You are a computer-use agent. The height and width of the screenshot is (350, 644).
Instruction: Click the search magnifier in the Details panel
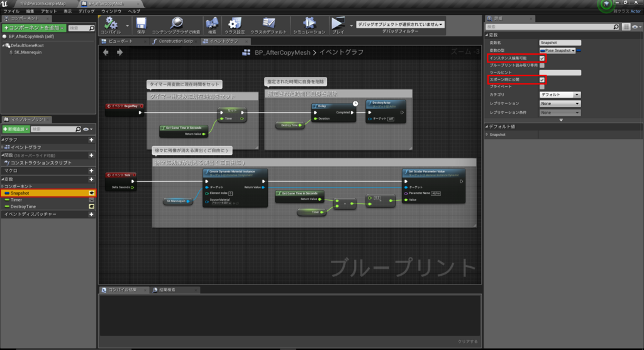(x=616, y=26)
